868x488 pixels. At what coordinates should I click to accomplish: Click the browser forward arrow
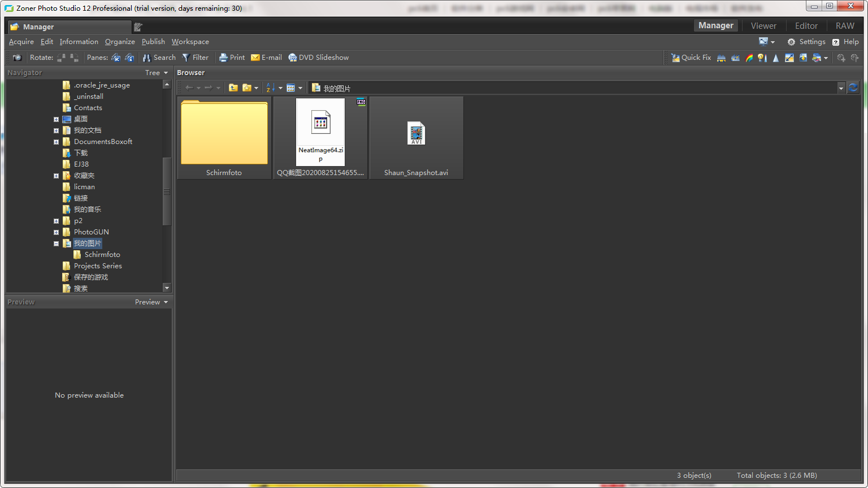[x=209, y=88]
